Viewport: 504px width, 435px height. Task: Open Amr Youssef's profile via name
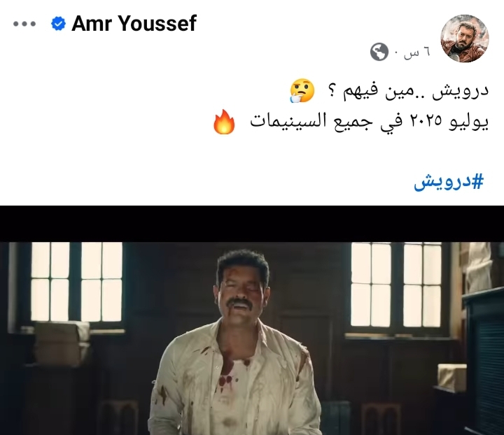(x=134, y=24)
